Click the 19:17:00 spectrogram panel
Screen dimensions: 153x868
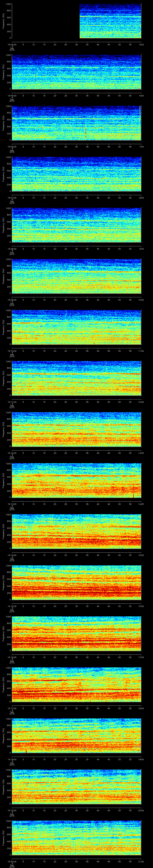[x=77, y=685]
